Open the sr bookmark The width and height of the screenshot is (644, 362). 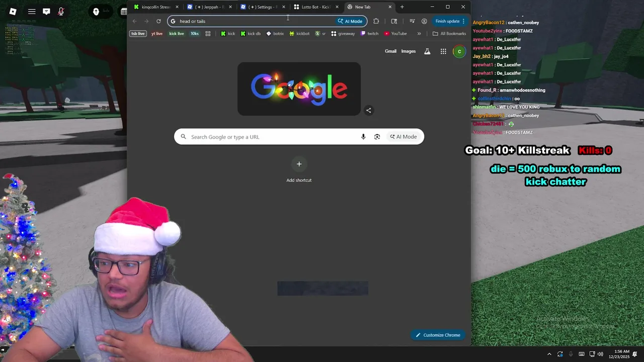320,34
